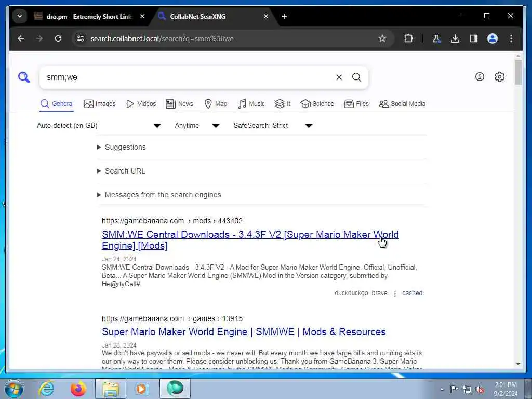Open the Extensions puzzle icon
The image size is (532, 399).
click(408, 38)
